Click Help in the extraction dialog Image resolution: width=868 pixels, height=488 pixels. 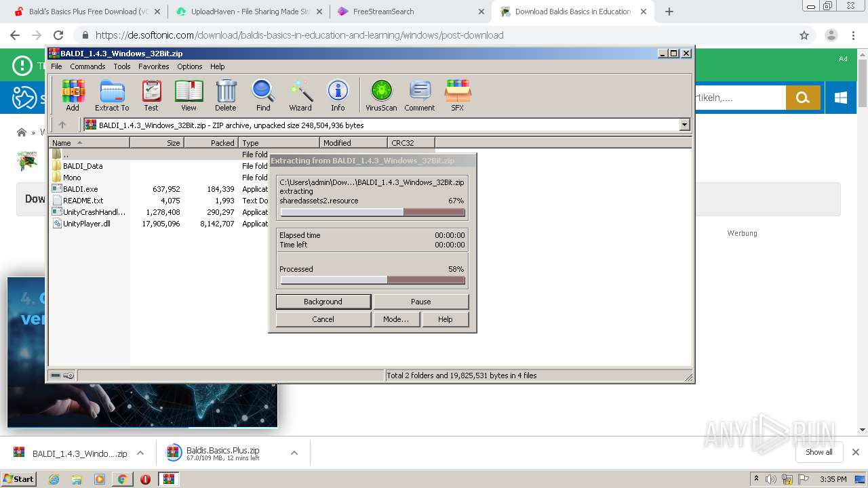446,319
